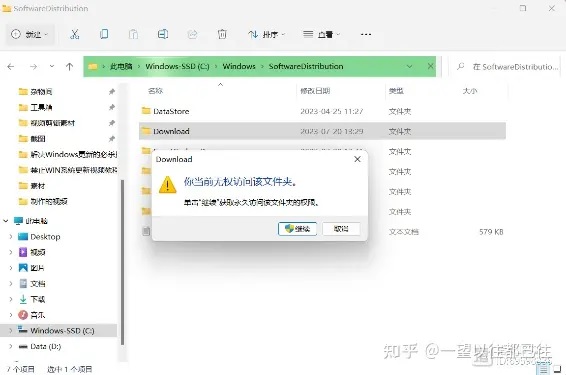Click the navigation pane scrollbar
The image size is (566, 375).
click(122, 262)
